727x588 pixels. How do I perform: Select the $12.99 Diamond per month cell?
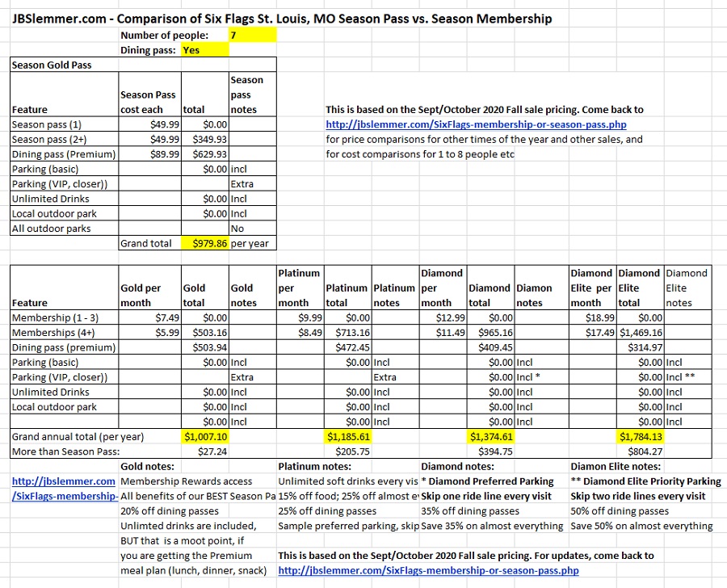coord(443,317)
